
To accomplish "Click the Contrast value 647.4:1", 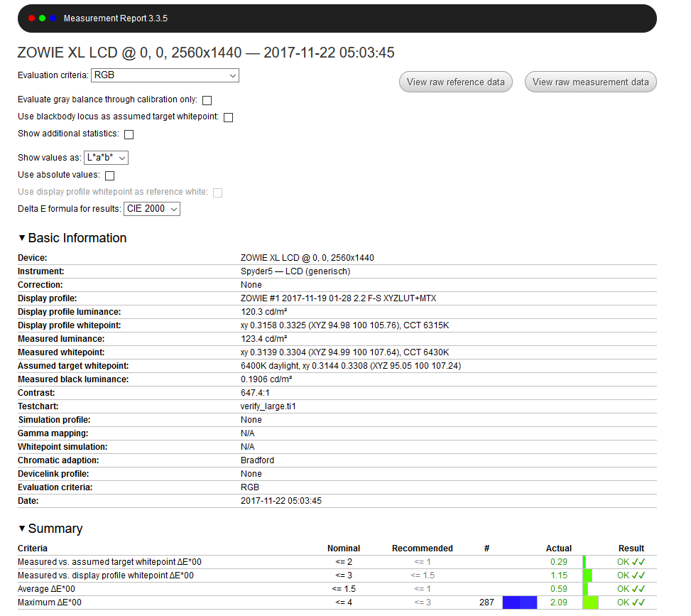I will click(x=255, y=393).
